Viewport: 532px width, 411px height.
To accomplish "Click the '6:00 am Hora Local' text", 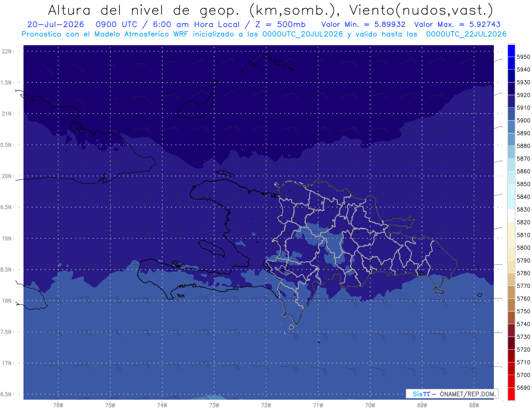I will coord(196,24).
